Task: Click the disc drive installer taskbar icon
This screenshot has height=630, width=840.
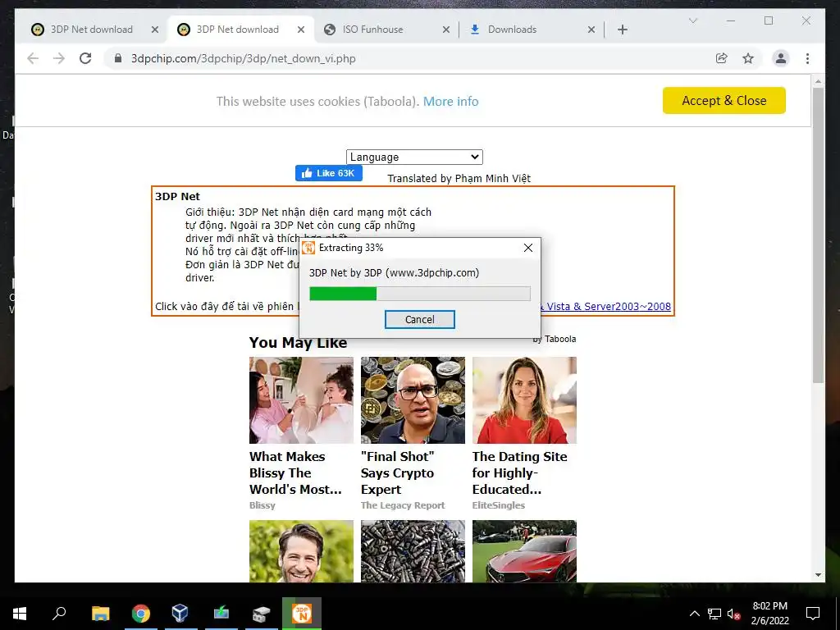Action: [261, 614]
